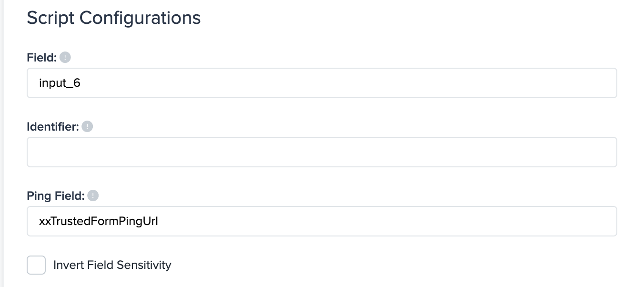Select the Ping Field input box
644x287 pixels.
click(322, 221)
